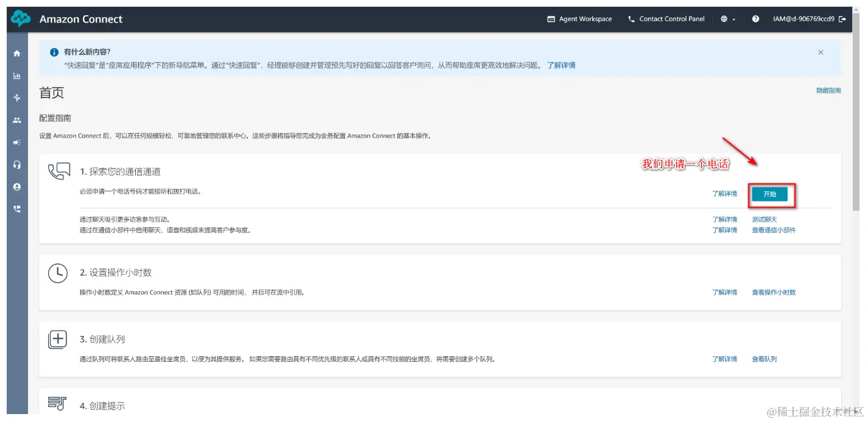
Task: Click the 有什么新内容? banner title
Action: pos(87,52)
